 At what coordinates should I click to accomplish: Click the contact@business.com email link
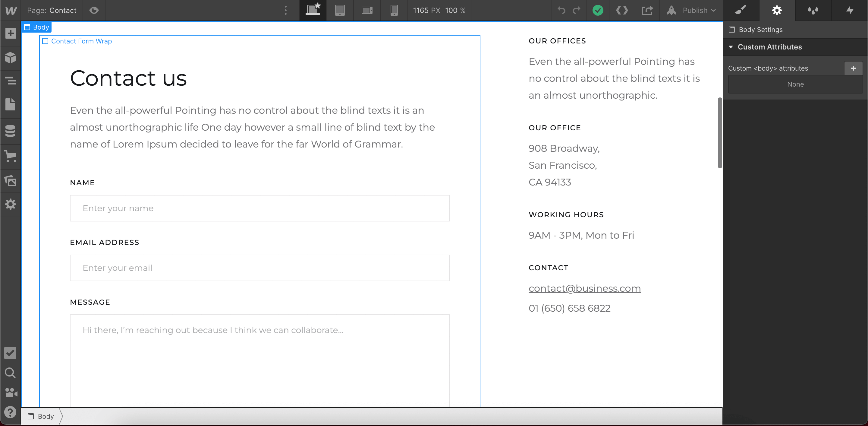[585, 288]
